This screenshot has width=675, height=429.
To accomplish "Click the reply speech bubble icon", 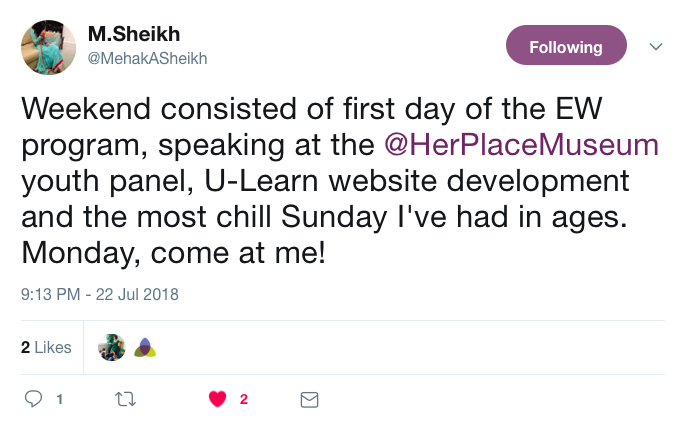I will (x=33, y=399).
